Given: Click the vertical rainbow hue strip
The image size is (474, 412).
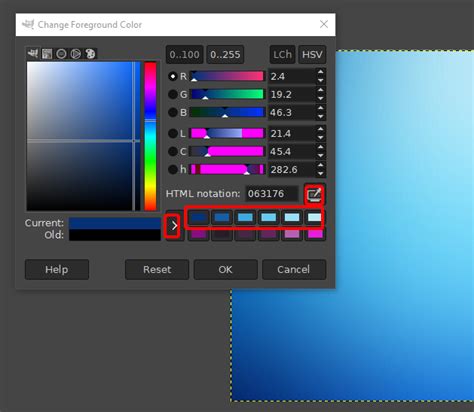Looking at the screenshot, I should 150,136.
